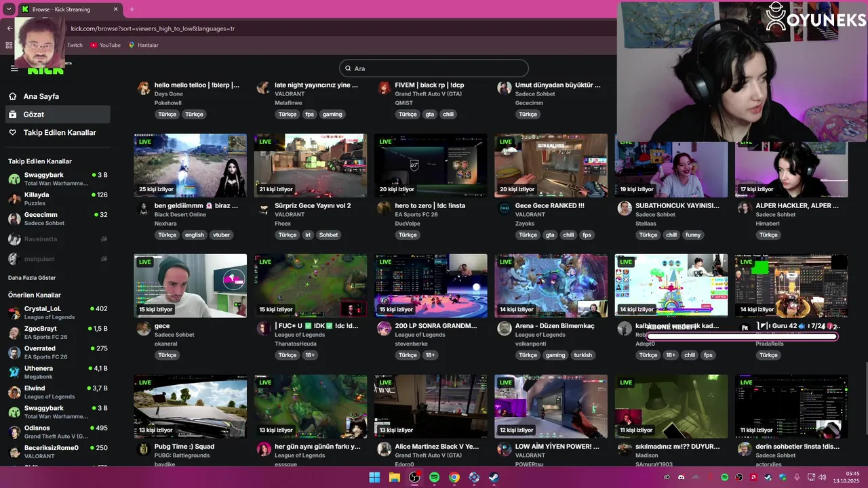Select Gözat in the sidebar
Image resolution: width=868 pixels, height=488 pixels.
pos(57,115)
